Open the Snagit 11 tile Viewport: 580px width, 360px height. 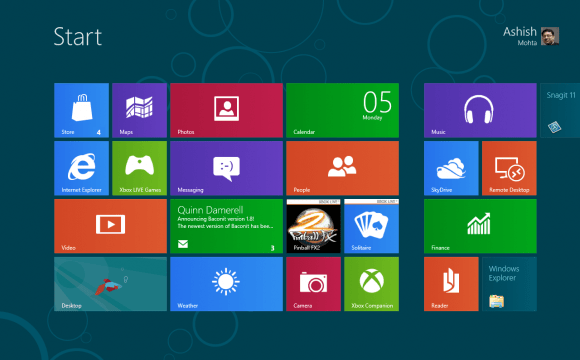point(560,110)
